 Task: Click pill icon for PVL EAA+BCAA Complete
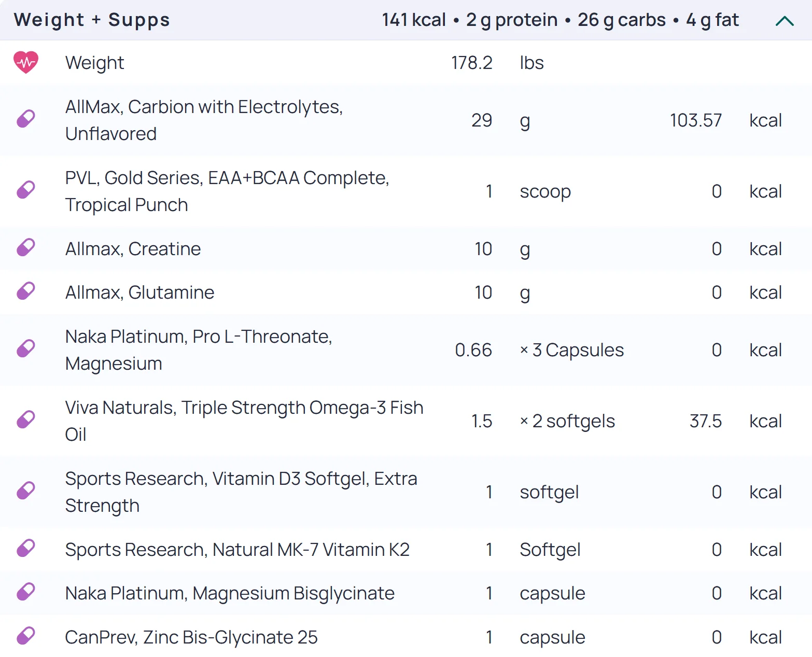coord(26,190)
